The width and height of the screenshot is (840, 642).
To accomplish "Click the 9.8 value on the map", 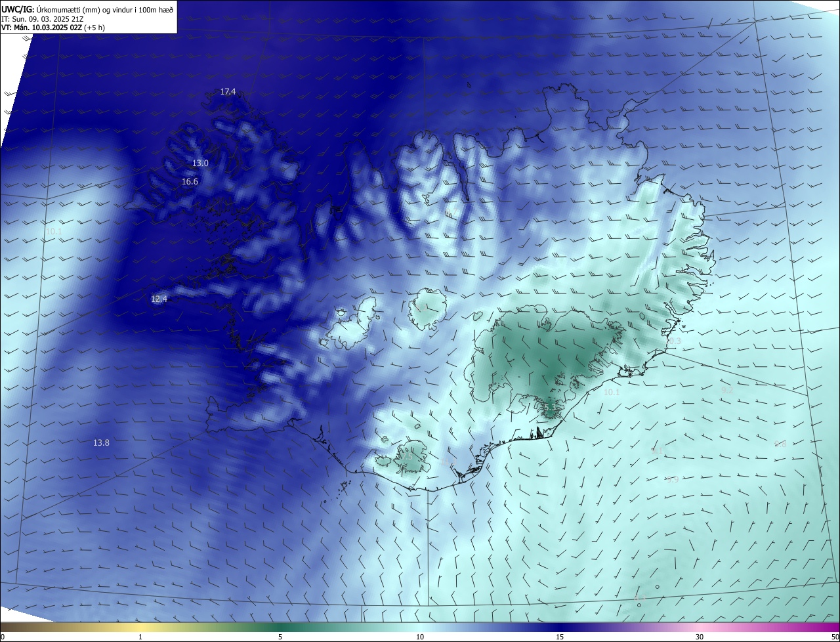I will tap(780, 444).
